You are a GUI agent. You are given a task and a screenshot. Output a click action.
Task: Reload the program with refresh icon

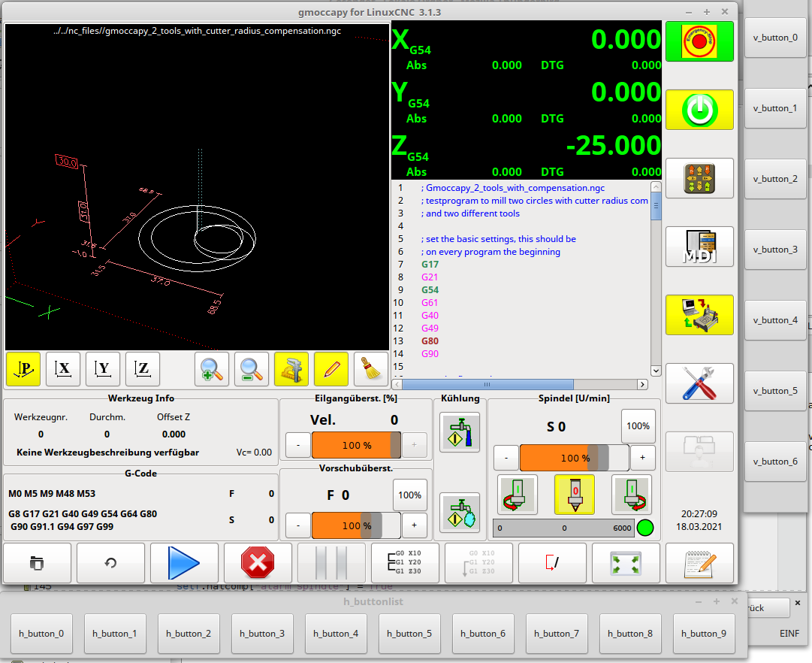click(110, 563)
